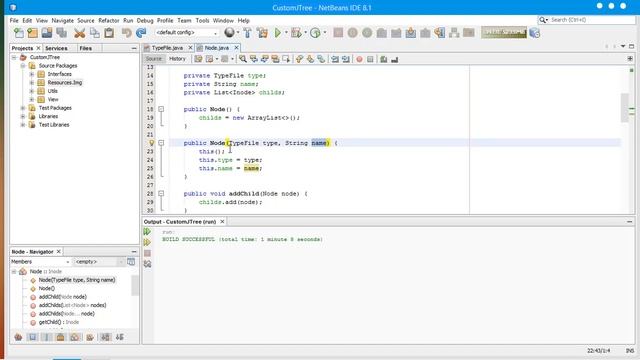
Task: Open the empty filter dropdown in Navigator
Action: 98,262
